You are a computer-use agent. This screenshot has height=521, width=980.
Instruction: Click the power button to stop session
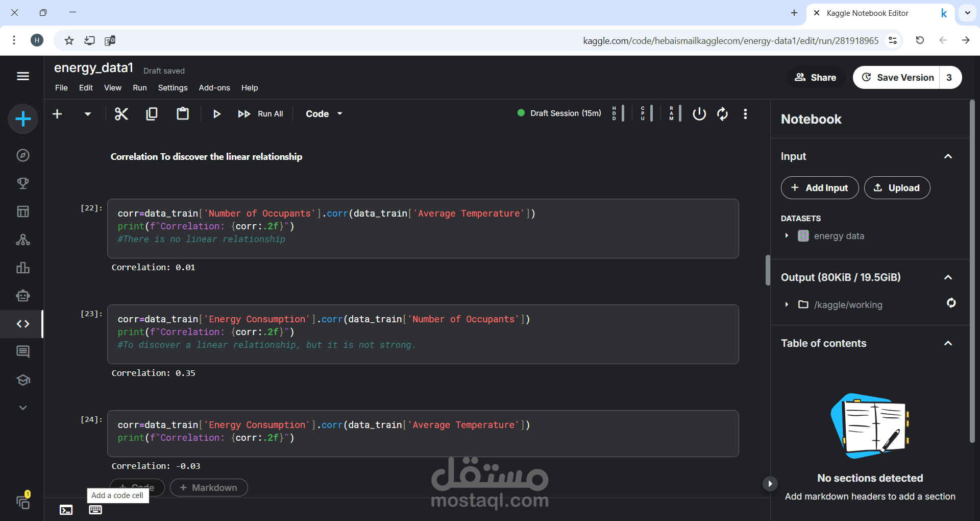pos(699,114)
